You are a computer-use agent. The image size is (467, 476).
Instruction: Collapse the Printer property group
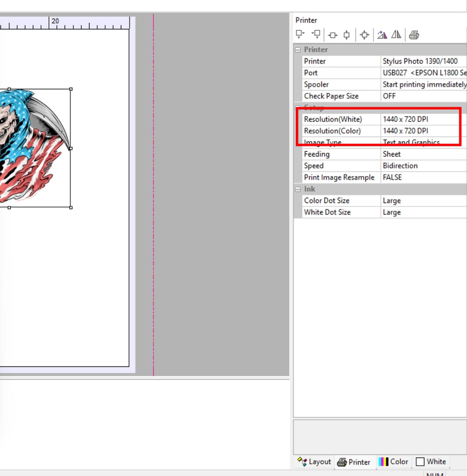click(x=297, y=50)
